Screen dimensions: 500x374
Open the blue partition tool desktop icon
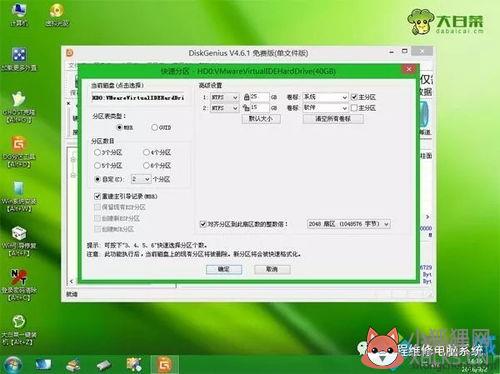coord(19,59)
